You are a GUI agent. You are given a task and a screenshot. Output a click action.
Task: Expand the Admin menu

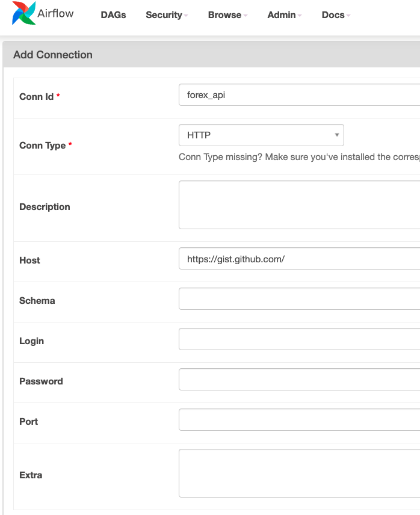coord(285,15)
